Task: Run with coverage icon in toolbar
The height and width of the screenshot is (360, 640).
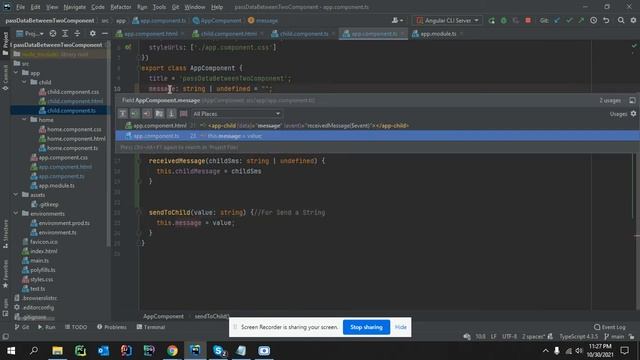Action: coord(516,20)
